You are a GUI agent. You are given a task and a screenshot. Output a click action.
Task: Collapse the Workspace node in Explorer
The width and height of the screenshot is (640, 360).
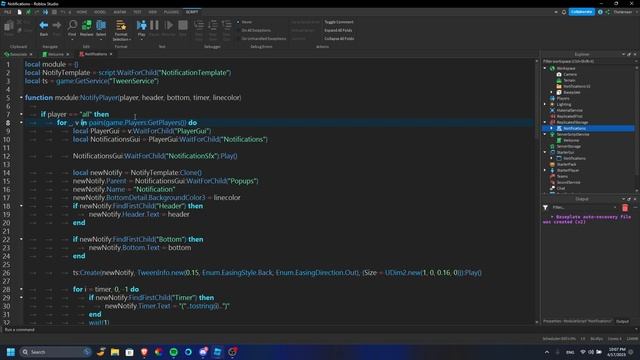(545, 69)
